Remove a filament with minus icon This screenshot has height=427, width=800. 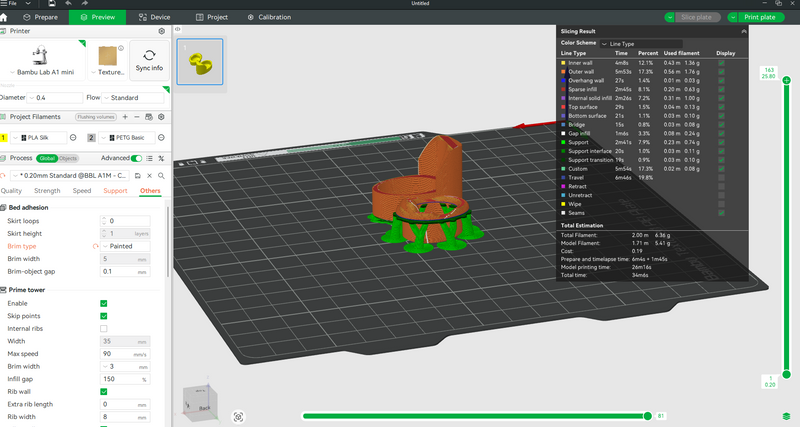tap(137, 117)
